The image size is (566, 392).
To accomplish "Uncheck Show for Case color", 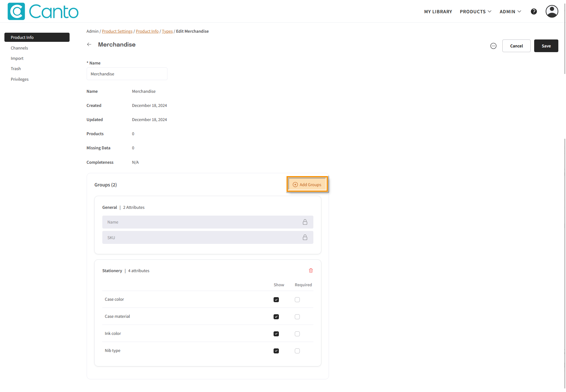I will (x=276, y=300).
